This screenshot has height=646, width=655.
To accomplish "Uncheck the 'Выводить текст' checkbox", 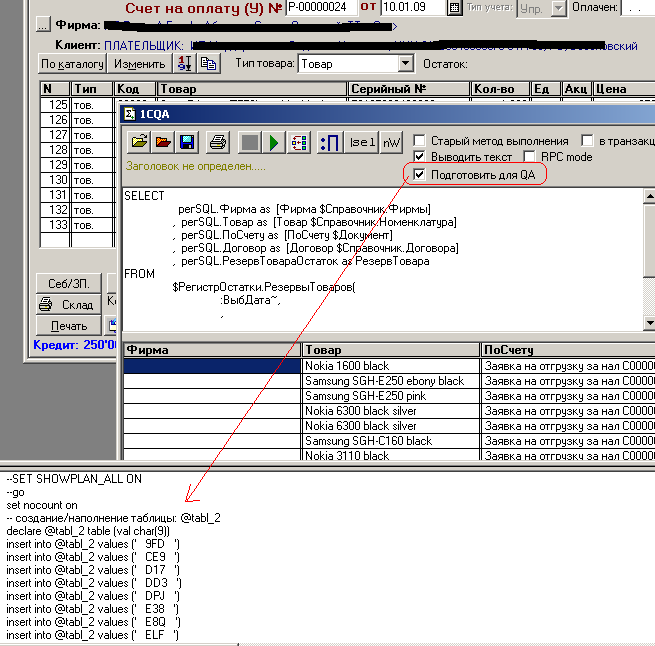I will coord(420,158).
